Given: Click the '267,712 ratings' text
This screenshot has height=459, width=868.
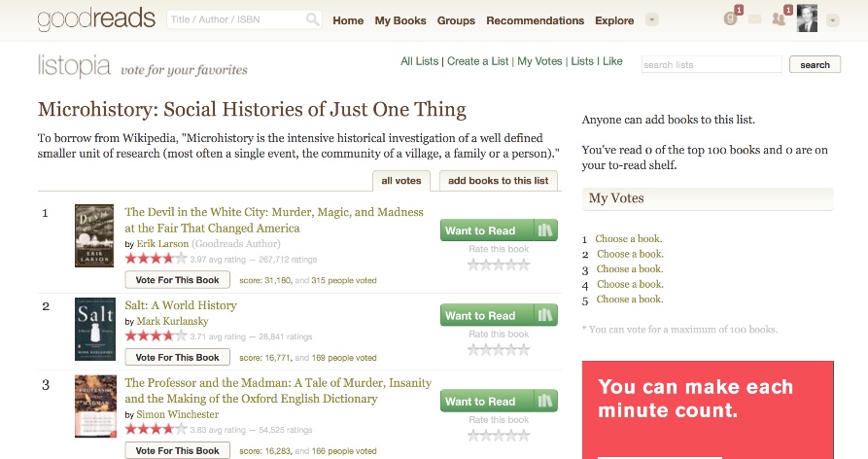Looking at the screenshot, I should [288, 259].
